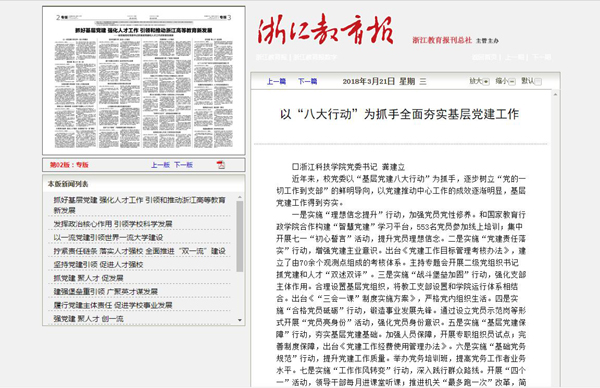This screenshot has height=388, width=600.
Task: Click the 浙江教育报 masthead logo
Action: coord(326,30)
